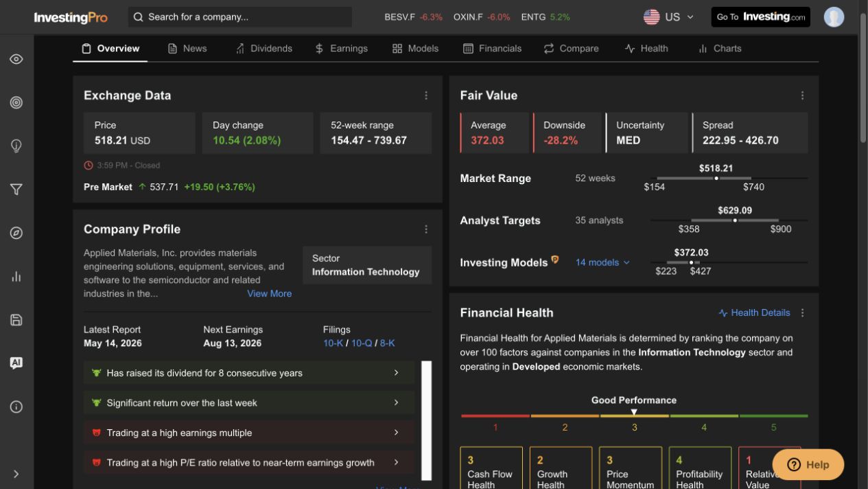Click the BESV.F ticker

click(x=413, y=17)
